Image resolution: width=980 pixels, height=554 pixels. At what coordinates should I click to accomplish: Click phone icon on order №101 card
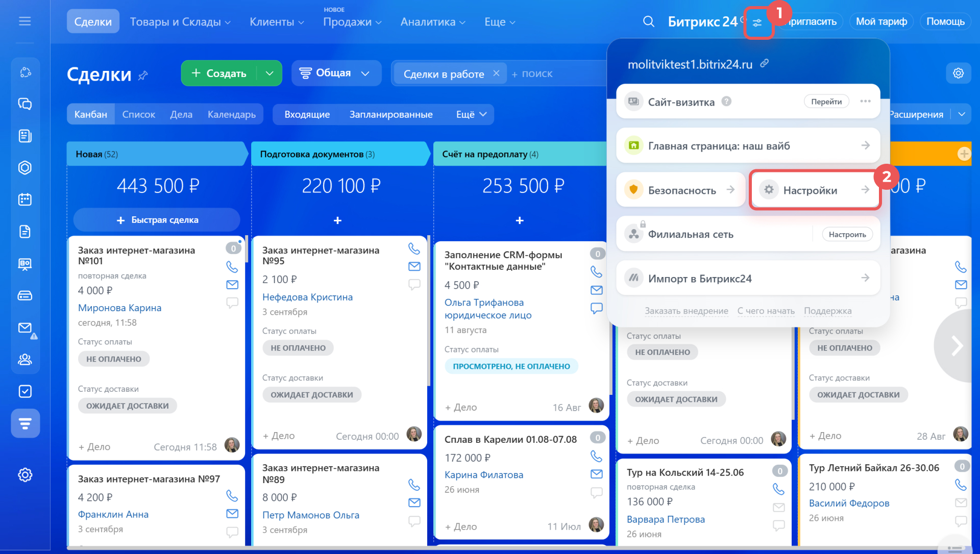point(232,266)
